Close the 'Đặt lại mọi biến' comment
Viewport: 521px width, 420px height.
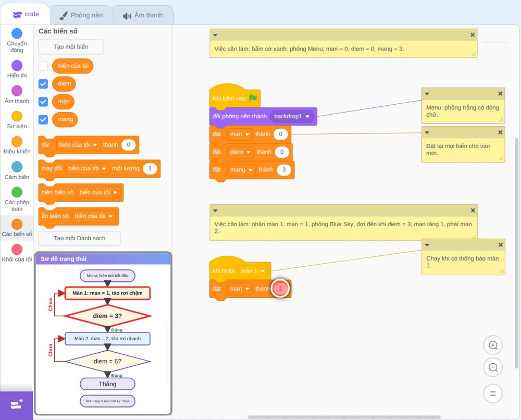coord(500,132)
